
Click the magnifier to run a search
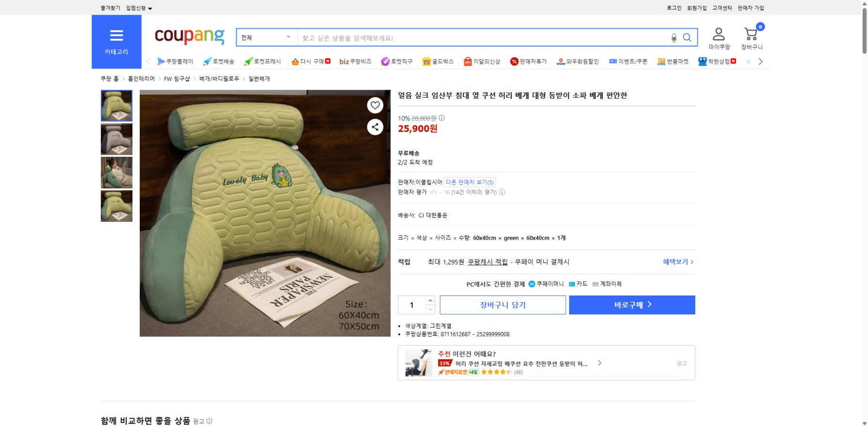click(x=687, y=37)
